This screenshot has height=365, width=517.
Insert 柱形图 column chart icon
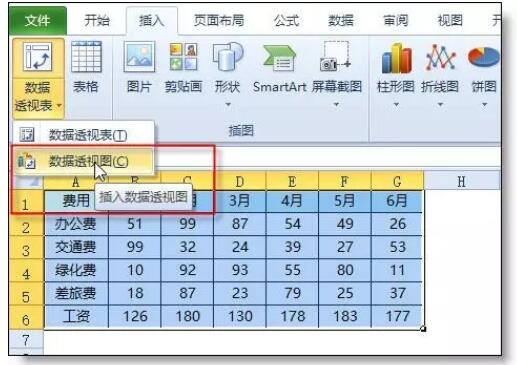click(x=396, y=58)
